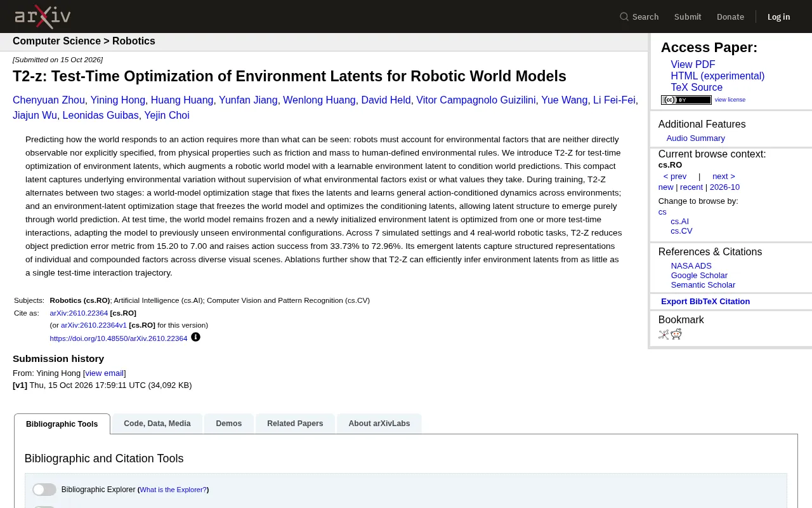
Task: Open About arXivLabs tab
Action: pos(379,424)
